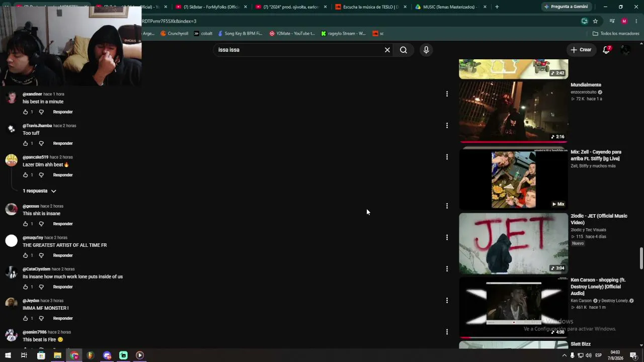The height and width of the screenshot is (362, 644).
Task: Open Chrome's media controls icon
Action: coord(612,21)
